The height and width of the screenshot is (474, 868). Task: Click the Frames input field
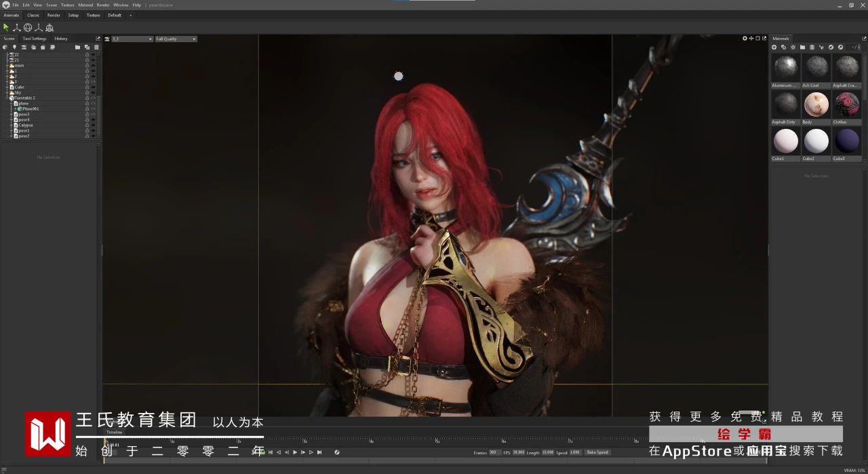click(494, 452)
